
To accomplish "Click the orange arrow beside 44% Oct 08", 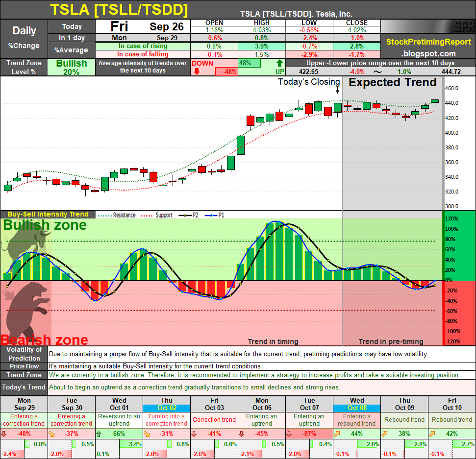I will click(337, 434).
